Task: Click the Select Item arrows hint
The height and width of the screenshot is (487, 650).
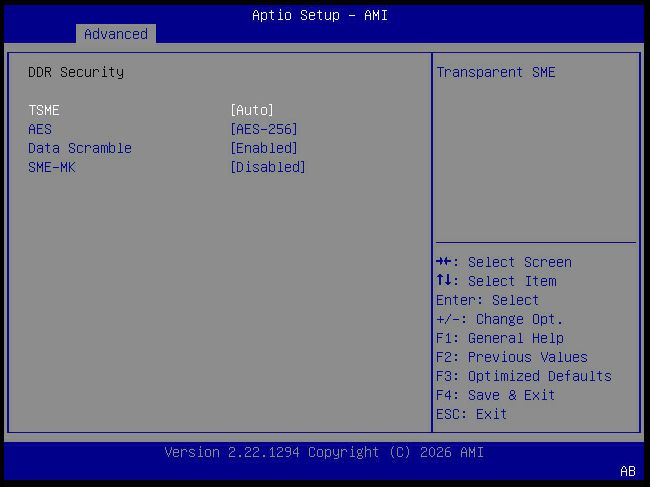Action: tap(496, 281)
